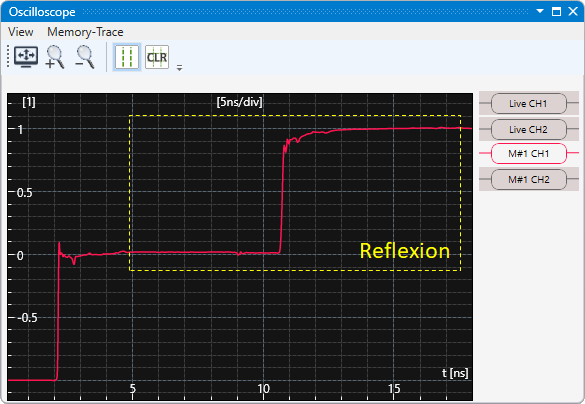
Task: Click the fit-to-screen autoscale icon
Action: pyautogui.click(x=26, y=57)
